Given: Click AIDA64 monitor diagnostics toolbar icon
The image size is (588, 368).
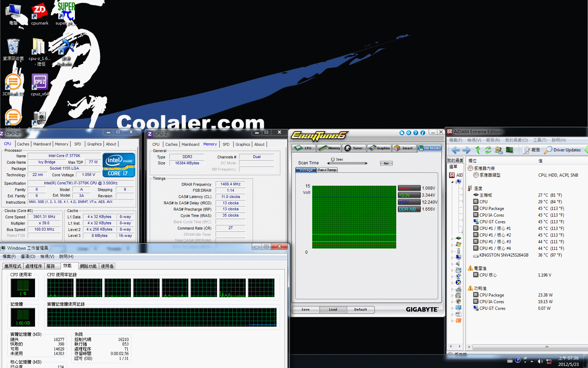Looking at the screenshot, I should click(510, 150).
